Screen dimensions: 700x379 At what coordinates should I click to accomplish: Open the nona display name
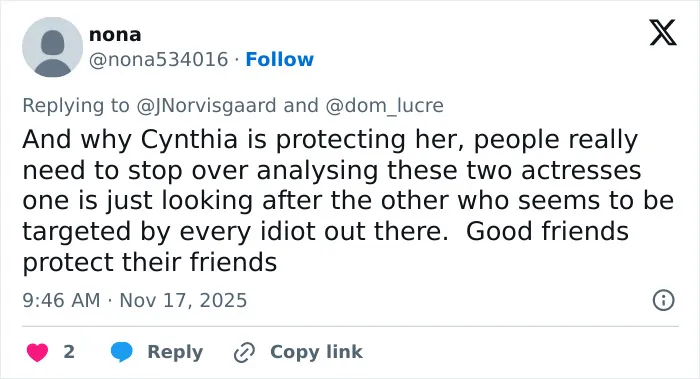[x=115, y=35]
